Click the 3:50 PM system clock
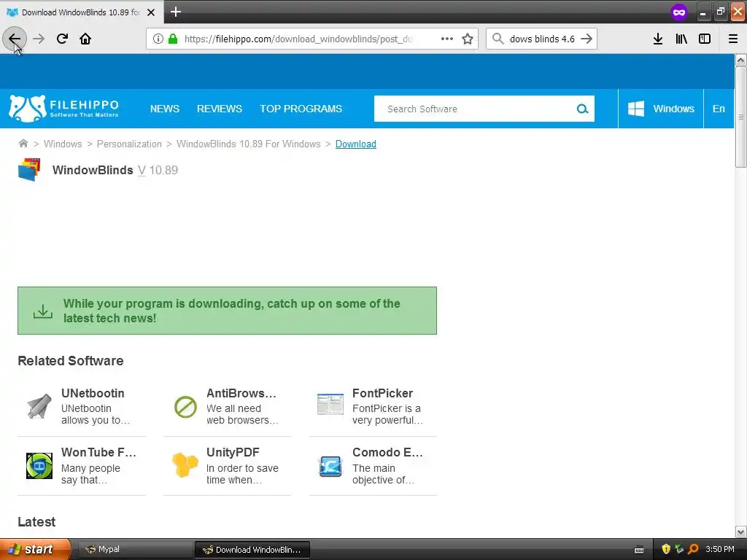Viewport: 747px width, 560px height. [720, 549]
